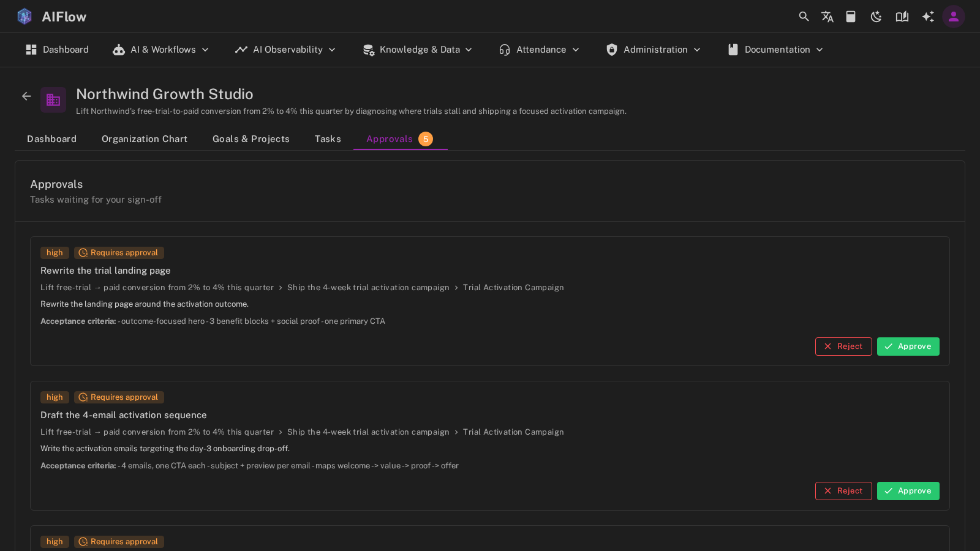This screenshot has width=980, height=551.
Task: Click the open-book map icon in the top bar
Action: click(x=902, y=17)
